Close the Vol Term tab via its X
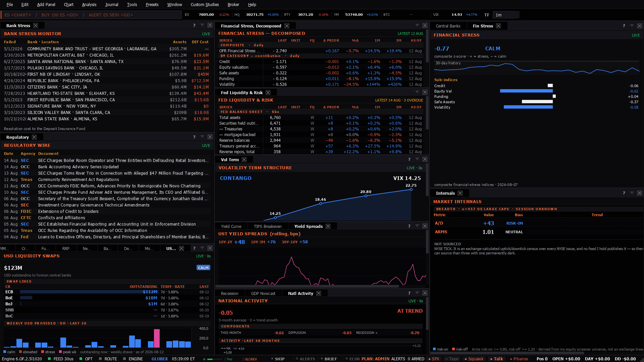This screenshot has width=644, height=362. (244, 160)
